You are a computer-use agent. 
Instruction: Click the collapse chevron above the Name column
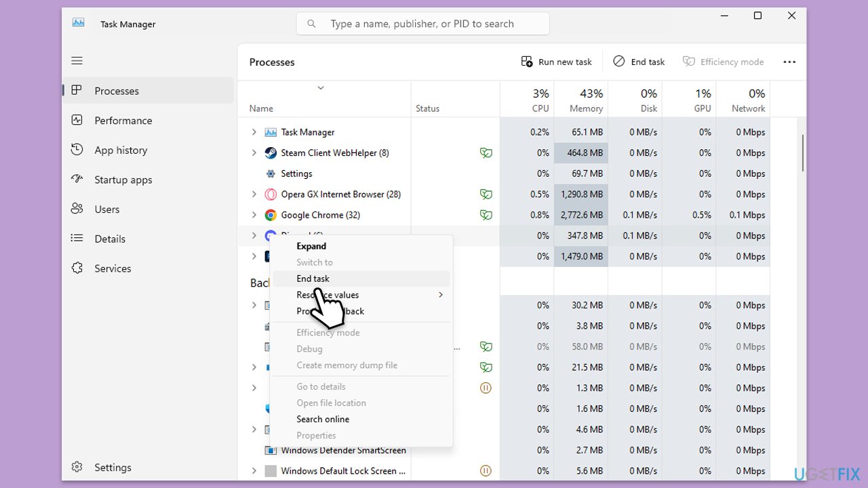coord(321,88)
